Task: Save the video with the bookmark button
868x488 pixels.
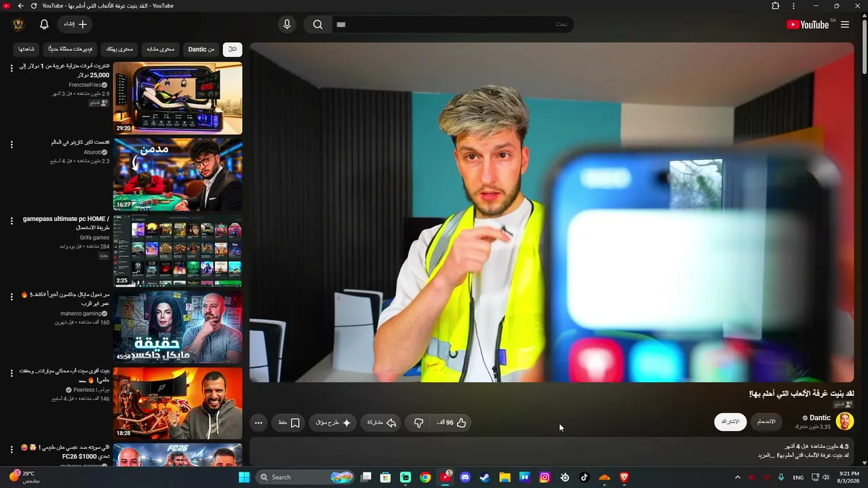Action: (x=290, y=422)
